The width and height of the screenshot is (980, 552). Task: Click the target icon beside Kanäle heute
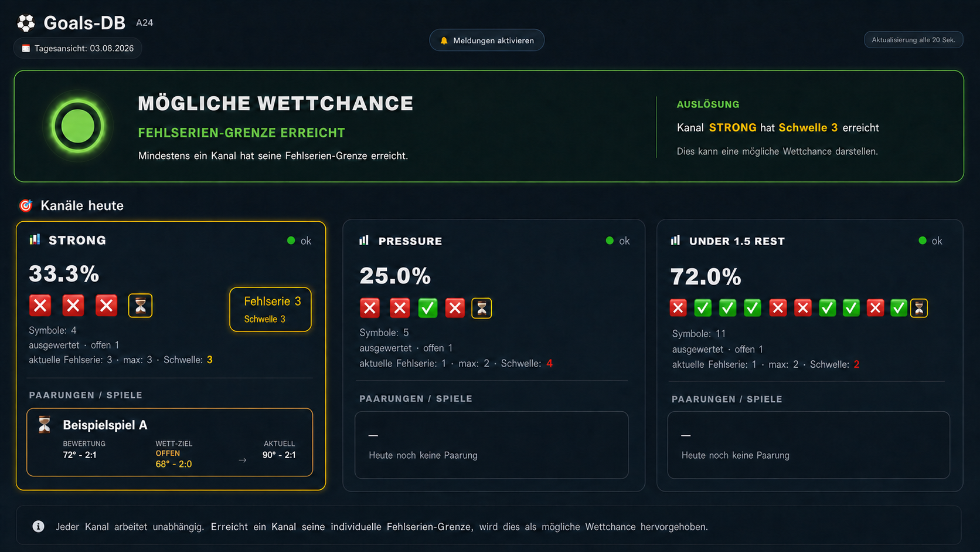[x=26, y=205]
